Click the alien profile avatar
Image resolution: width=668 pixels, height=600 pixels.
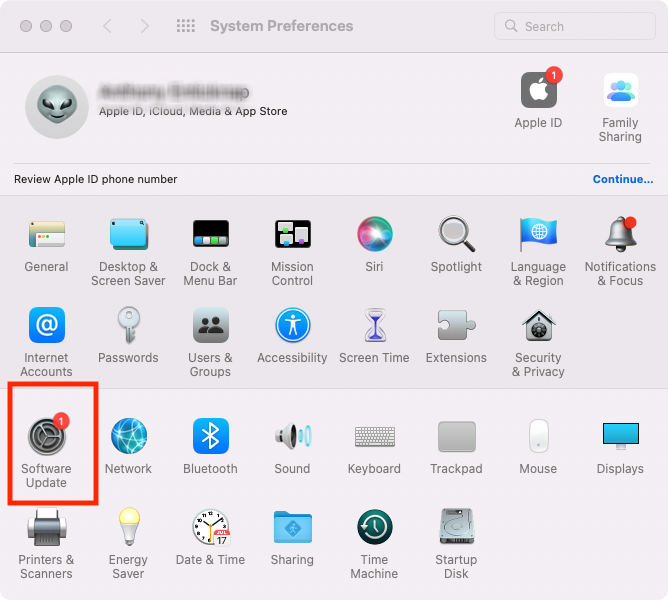point(57,107)
